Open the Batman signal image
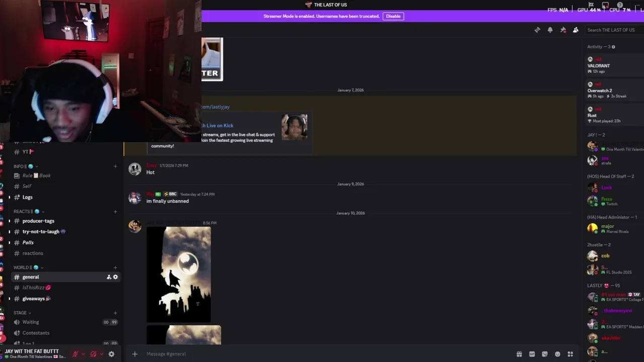Screen dimensions: 644x362 coord(179,275)
